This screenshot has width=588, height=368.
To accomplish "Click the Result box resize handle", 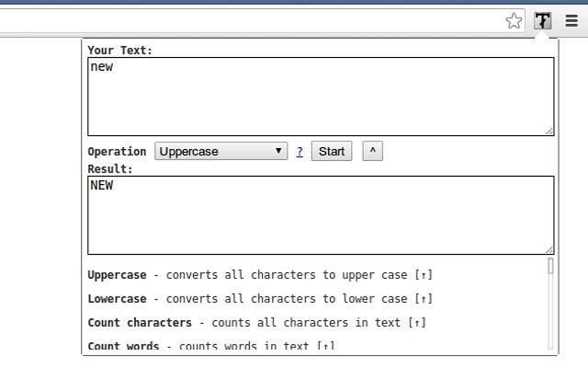I will 549,249.
